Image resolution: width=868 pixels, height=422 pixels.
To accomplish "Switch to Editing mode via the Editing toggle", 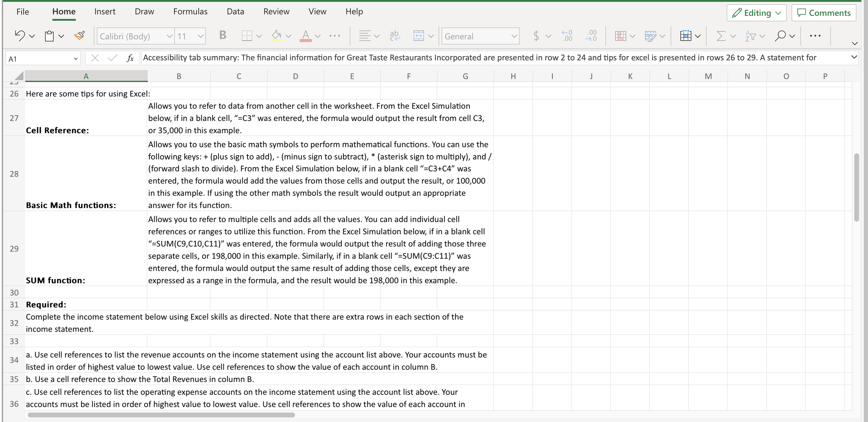I will (x=756, y=13).
